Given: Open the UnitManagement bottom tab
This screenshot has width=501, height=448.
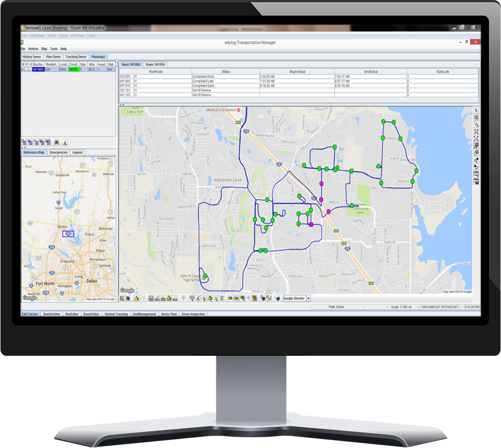Looking at the screenshot, I should tap(145, 314).
